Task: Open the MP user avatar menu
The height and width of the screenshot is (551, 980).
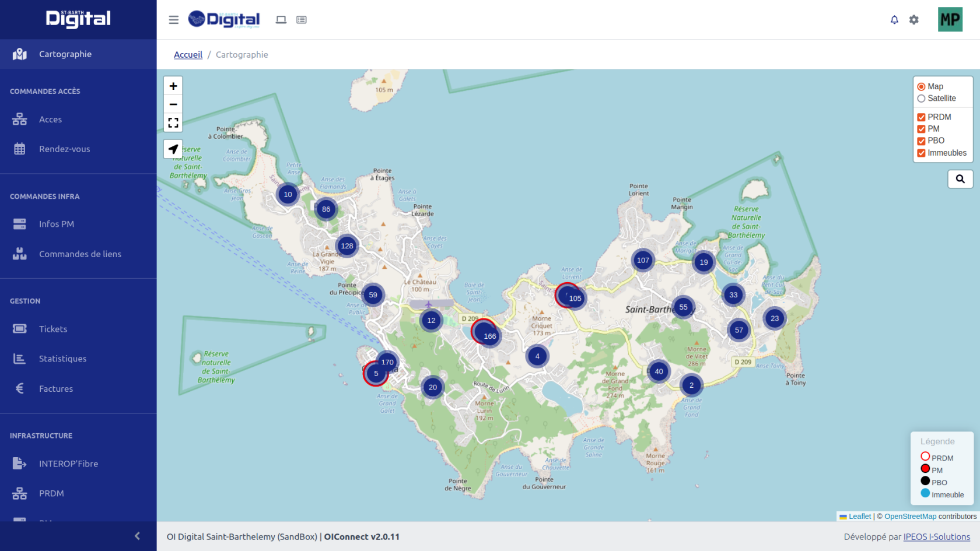Action: pos(950,20)
